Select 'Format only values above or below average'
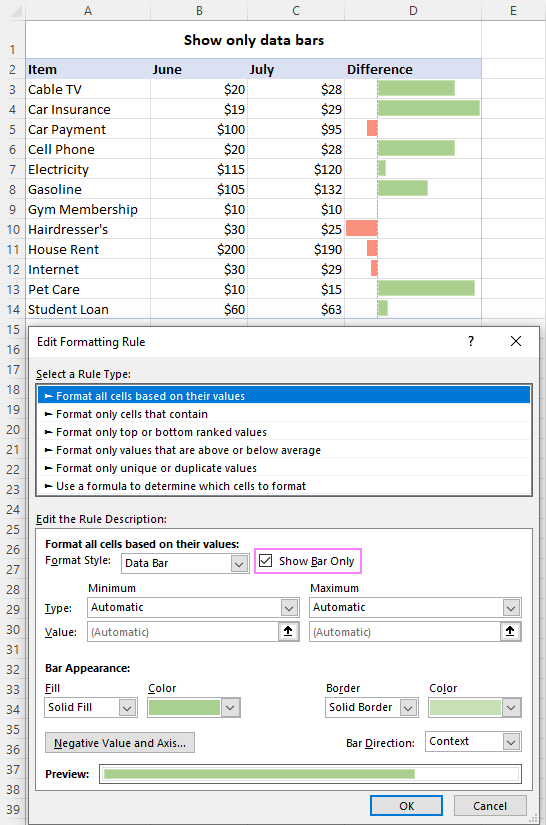The image size is (546, 825). click(x=284, y=450)
